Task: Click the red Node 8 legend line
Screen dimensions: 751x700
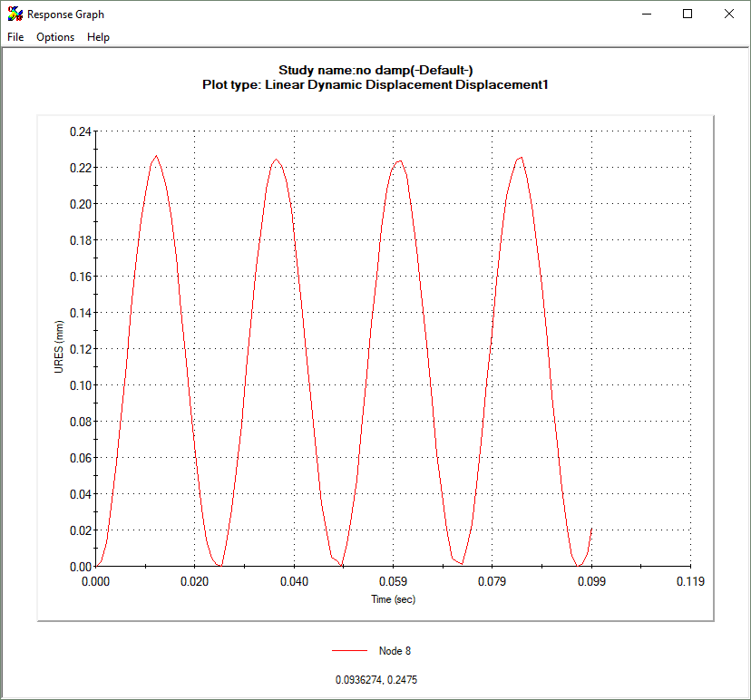Action: point(349,651)
